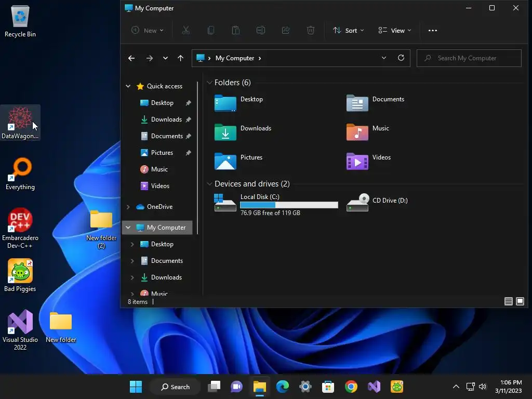
Task: Select New folder (2) on desktop
Action: tap(101, 230)
